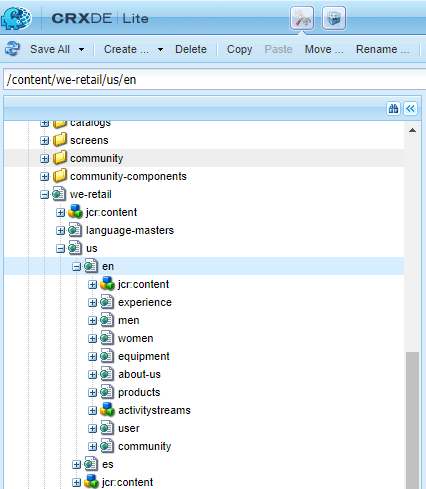Viewport: 426px width, 489px height.
Task: Click the scrollbar up arrow
Action: tap(412, 130)
